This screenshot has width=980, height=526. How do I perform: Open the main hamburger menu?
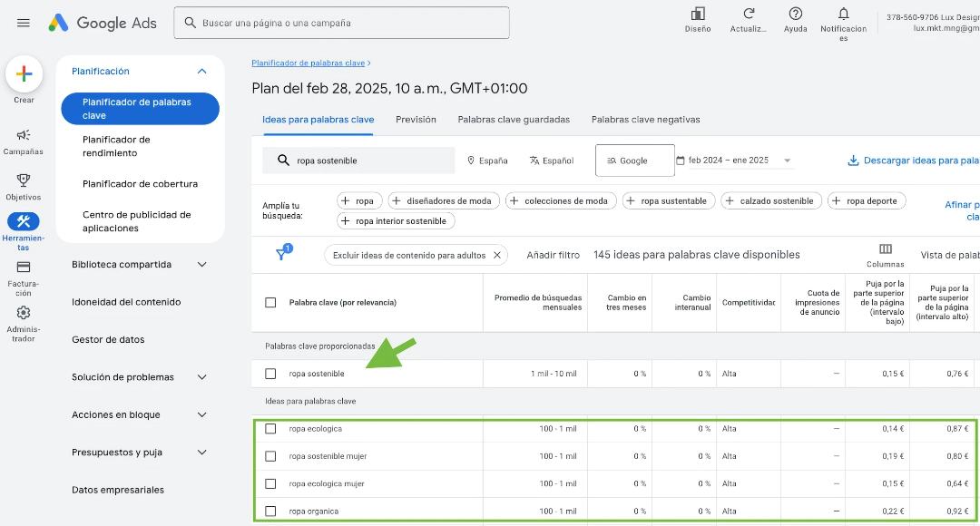(23, 23)
